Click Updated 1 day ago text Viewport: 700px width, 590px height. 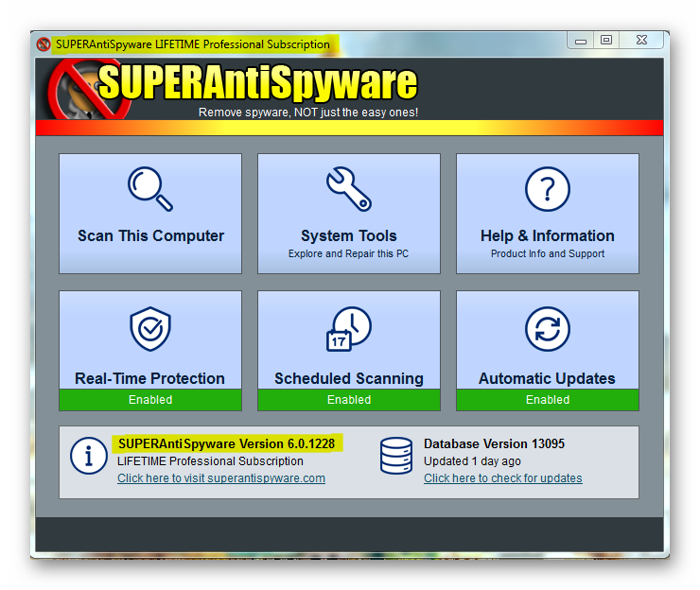coord(472,461)
